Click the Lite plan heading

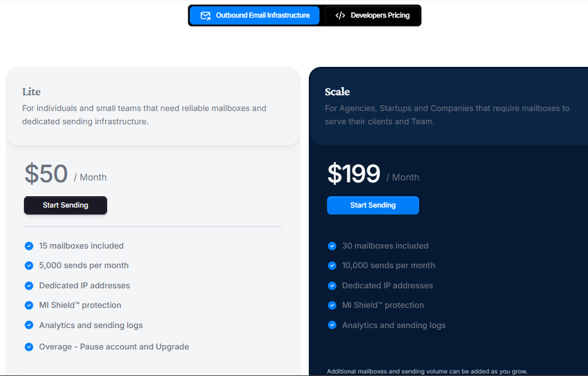31,91
